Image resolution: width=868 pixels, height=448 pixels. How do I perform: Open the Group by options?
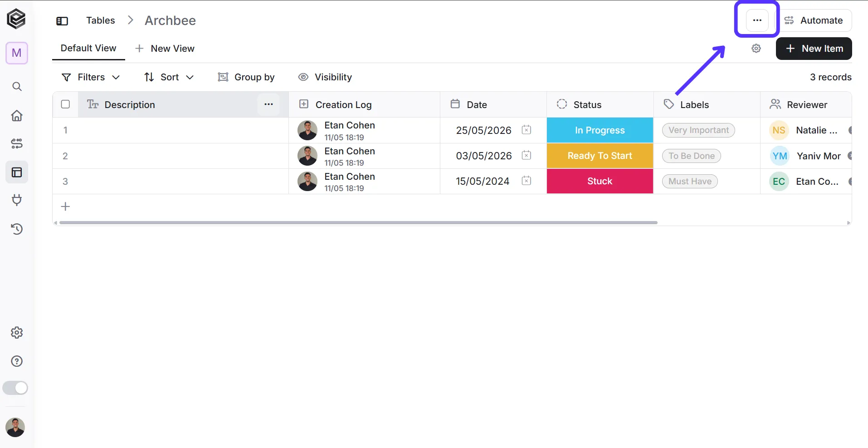pyautogui.click(x=246, y=77)
